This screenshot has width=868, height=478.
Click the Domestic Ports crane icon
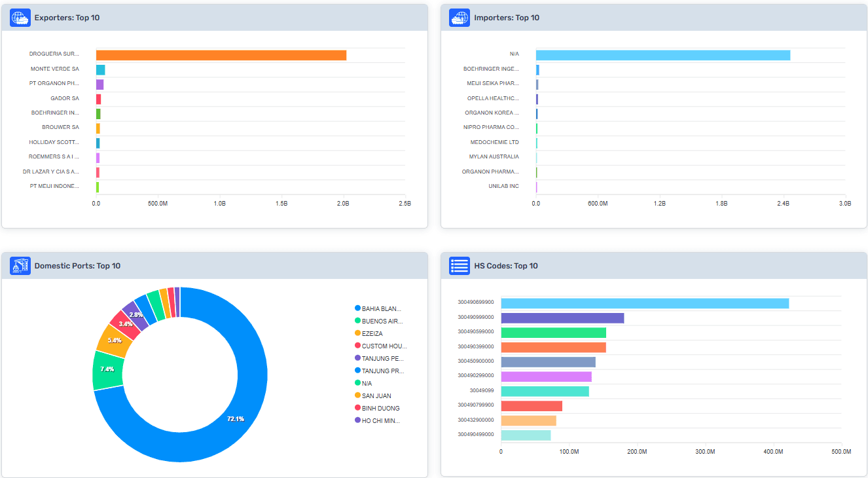20,266
